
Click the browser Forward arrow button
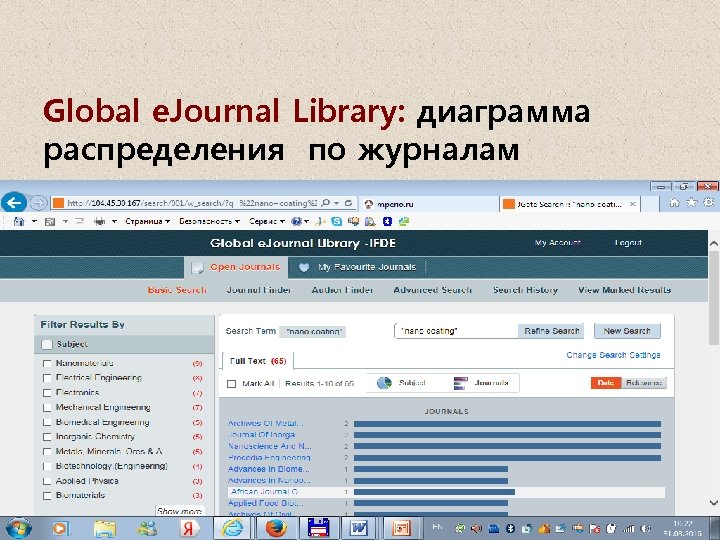[39, 202]
